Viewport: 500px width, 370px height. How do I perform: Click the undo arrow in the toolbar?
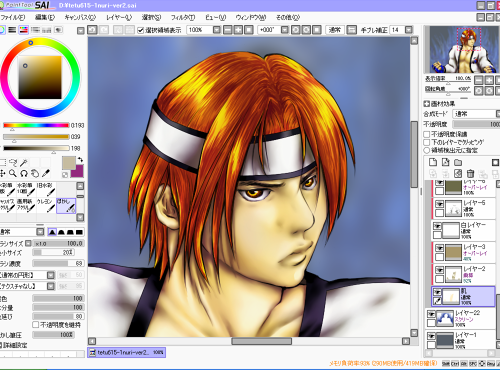point(92,30)
